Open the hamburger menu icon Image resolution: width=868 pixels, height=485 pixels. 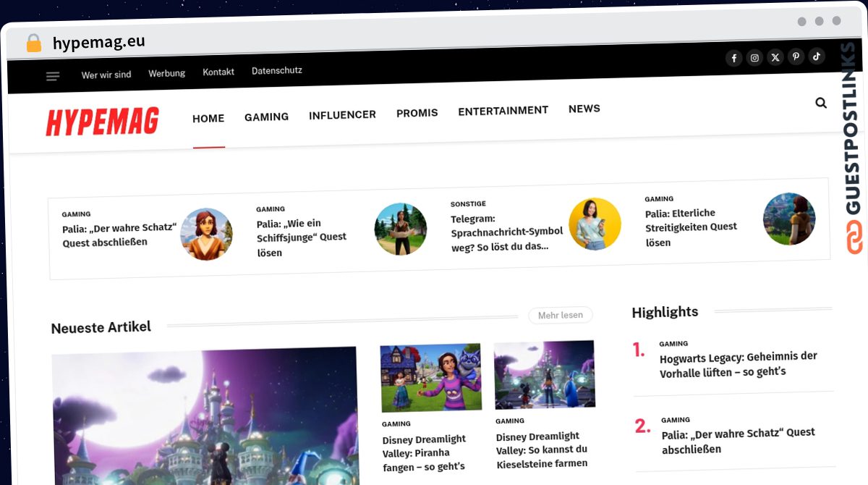tap(53, 76)
